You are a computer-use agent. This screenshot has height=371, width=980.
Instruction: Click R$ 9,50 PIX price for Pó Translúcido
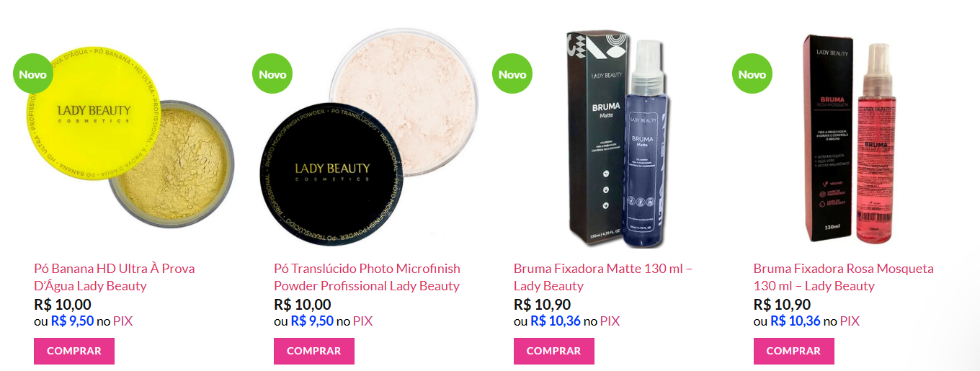pyautogui.click(x=312, y=321)
